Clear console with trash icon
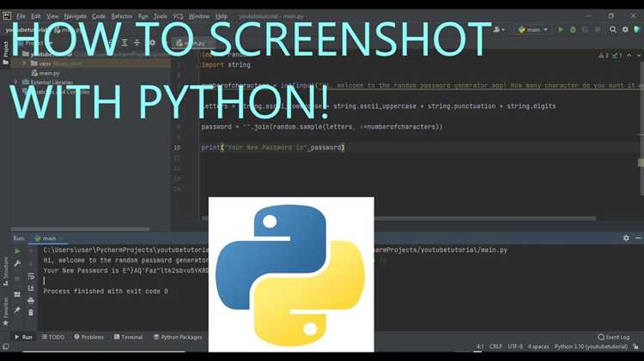Screen dimensions: 644x361 pos(31,313)
